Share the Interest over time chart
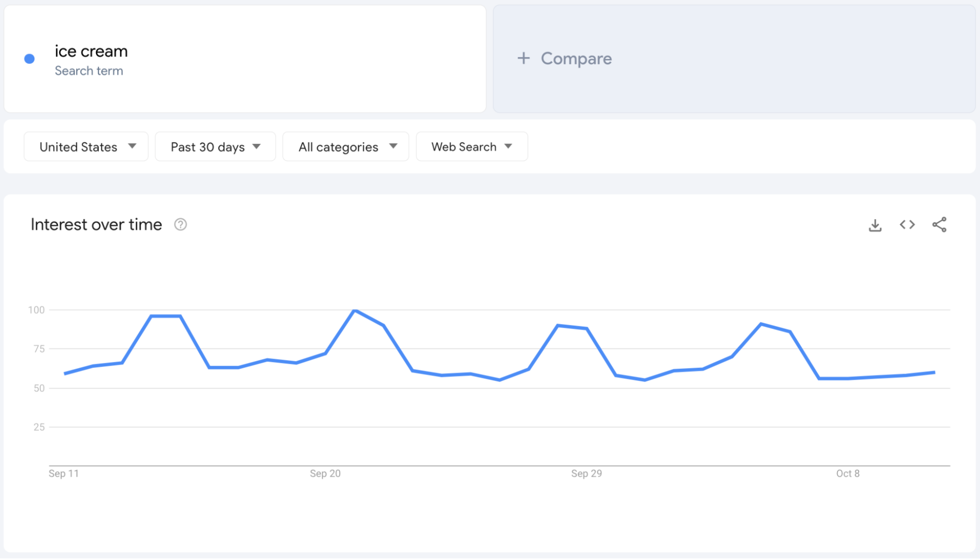The height and width of the screenshot is (559, 980). tap(939, 224)
